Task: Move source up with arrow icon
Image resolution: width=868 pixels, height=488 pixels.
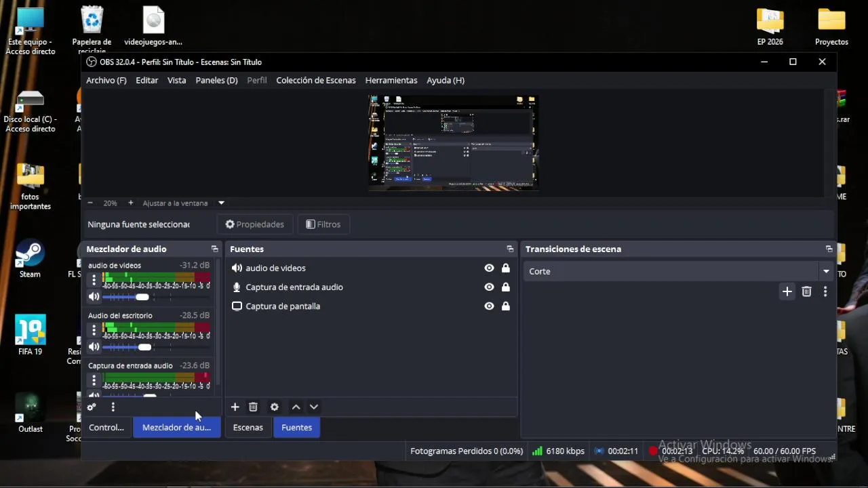Action: pos(296,407)
